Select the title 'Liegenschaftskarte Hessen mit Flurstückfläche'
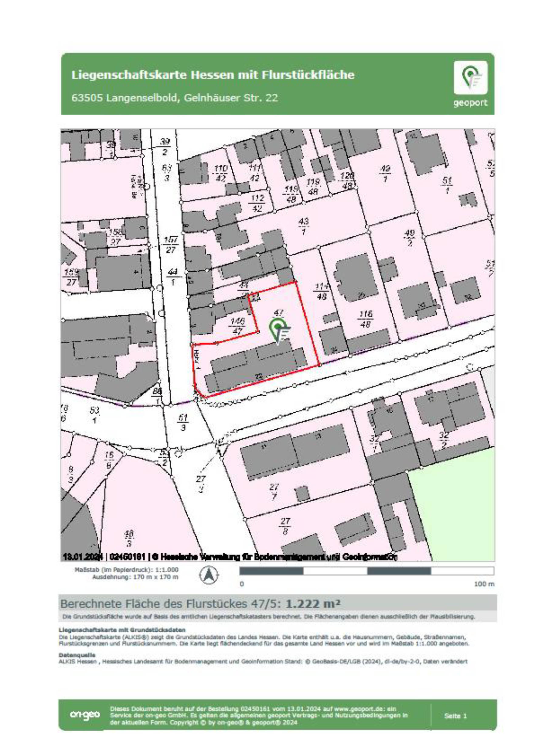Image resolution: width=535 pixels, height=756 pixels. coord(213,75)
